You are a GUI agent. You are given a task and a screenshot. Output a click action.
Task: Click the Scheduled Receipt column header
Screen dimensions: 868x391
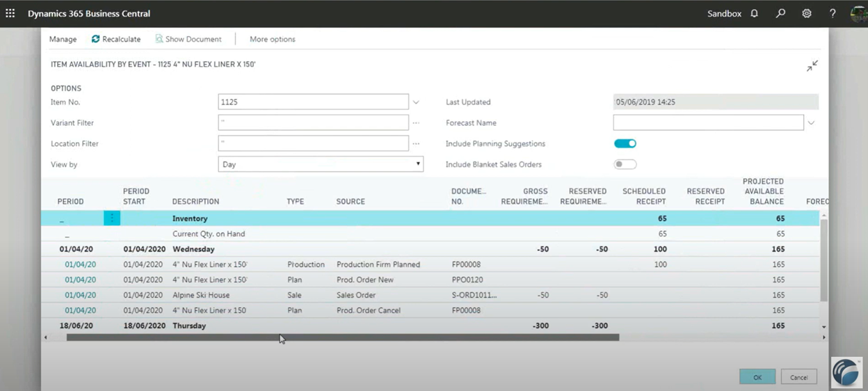(x=644, y=196)
